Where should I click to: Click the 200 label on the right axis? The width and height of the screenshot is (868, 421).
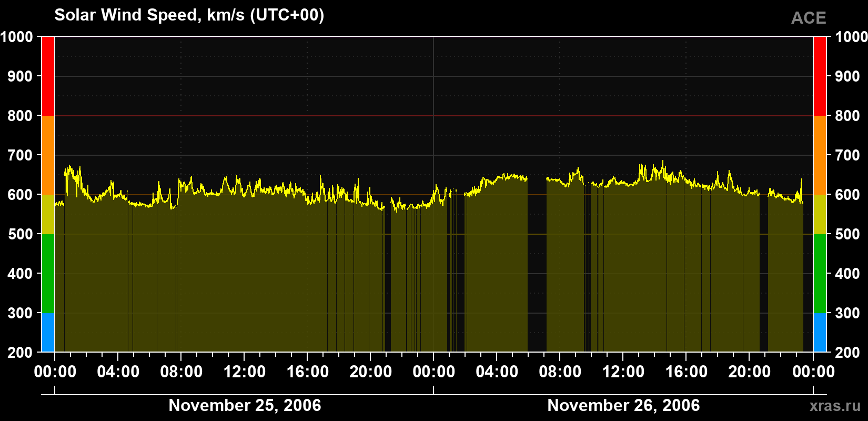point(847,353)
